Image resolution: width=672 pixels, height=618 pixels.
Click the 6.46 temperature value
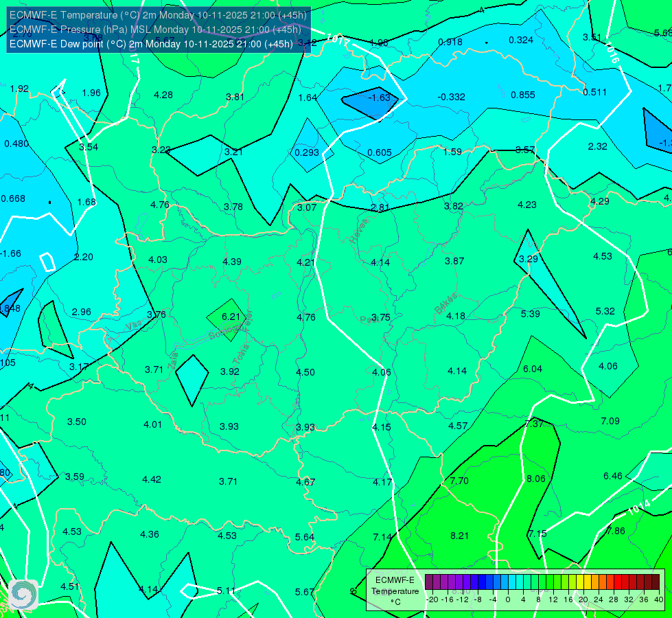[x=613, y=476]
